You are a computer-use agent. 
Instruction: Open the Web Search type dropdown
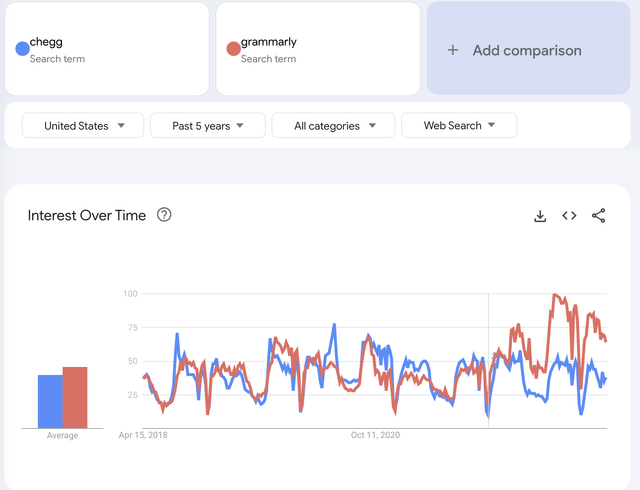pyautogui.click(x=459, y=125)
